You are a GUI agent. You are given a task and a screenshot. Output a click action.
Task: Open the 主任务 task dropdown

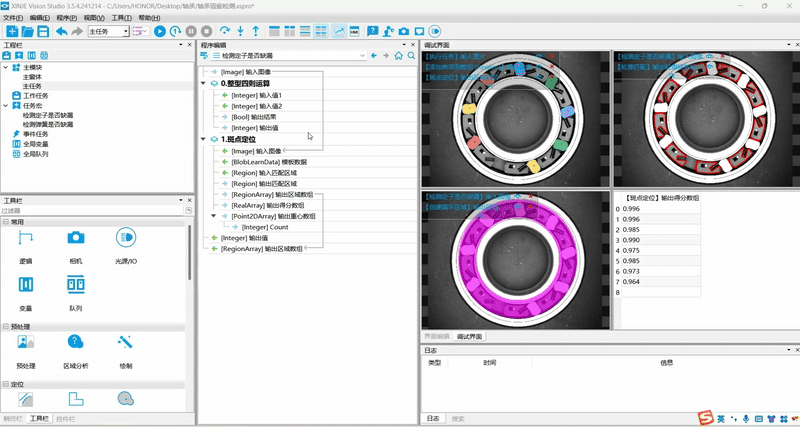coord(126,32)
